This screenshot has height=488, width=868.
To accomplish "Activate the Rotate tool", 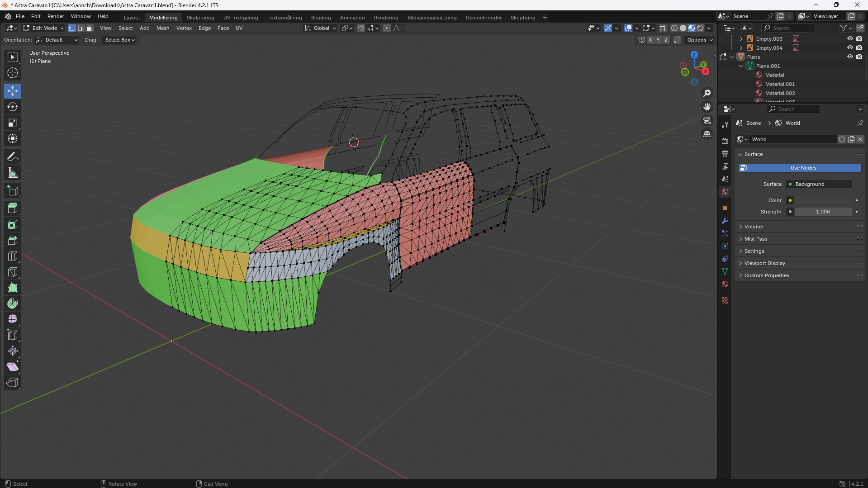I will point(13,107).
